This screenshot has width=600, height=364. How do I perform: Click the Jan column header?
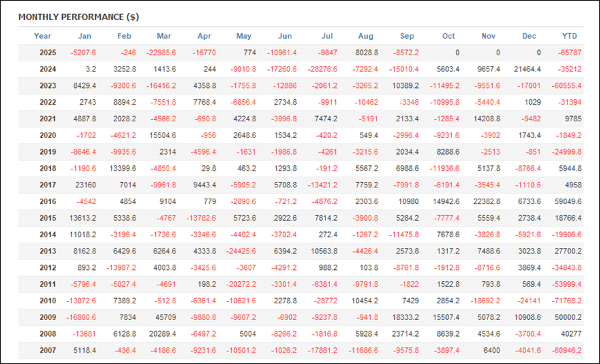[85, 36]
